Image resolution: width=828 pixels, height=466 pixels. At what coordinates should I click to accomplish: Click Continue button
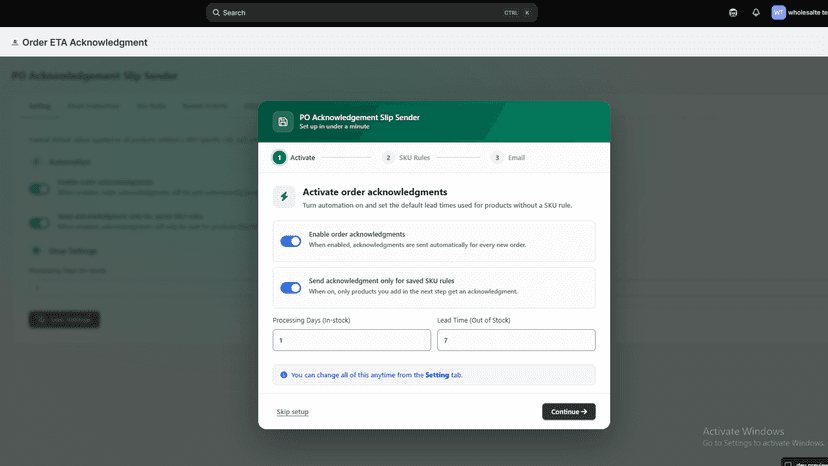point(569,412)
